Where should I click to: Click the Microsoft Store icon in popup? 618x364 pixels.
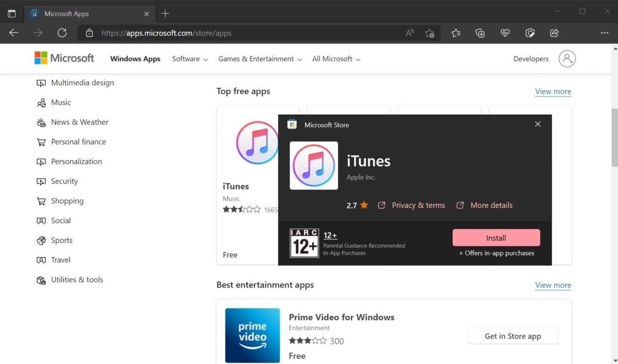[292, 124]
